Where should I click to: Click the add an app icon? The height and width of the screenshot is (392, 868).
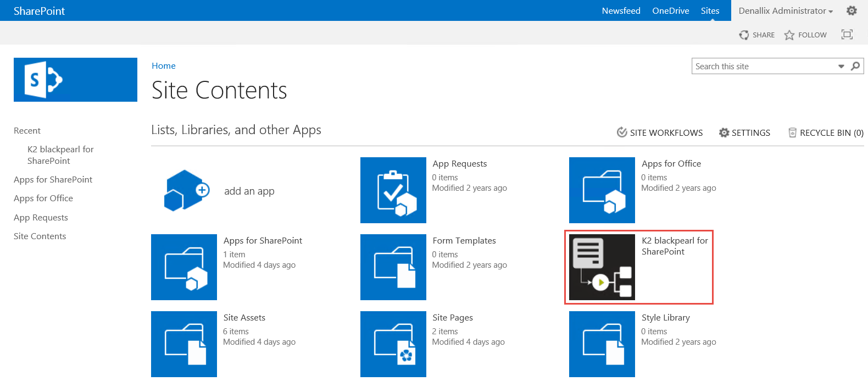coord(186,190)
